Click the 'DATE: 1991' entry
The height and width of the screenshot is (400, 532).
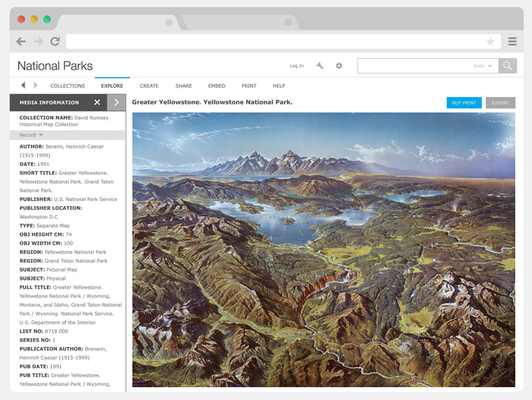tap(34, 164)
